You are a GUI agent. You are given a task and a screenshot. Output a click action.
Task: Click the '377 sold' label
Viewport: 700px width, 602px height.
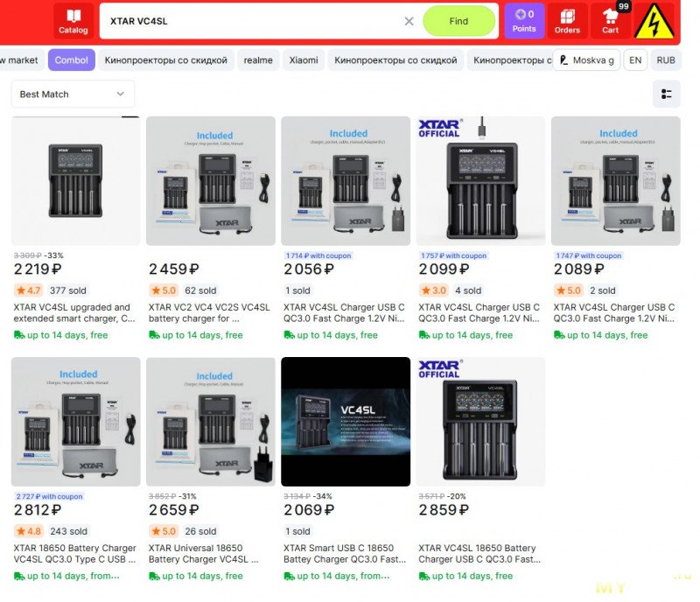[68, 290]
